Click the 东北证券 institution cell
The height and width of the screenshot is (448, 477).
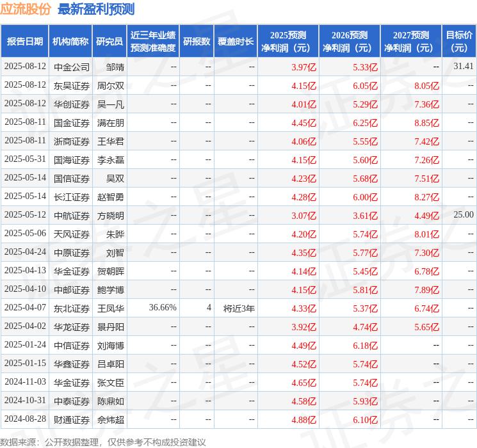click(x=72, y=308)
